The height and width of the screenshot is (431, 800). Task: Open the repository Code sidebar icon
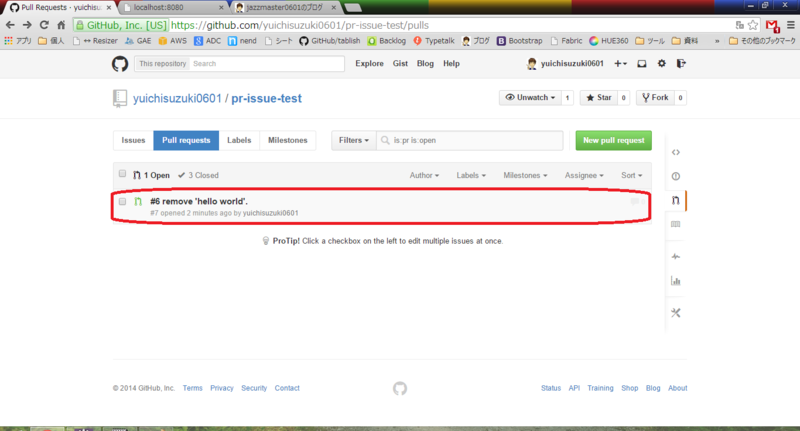[x=676, y=152]
